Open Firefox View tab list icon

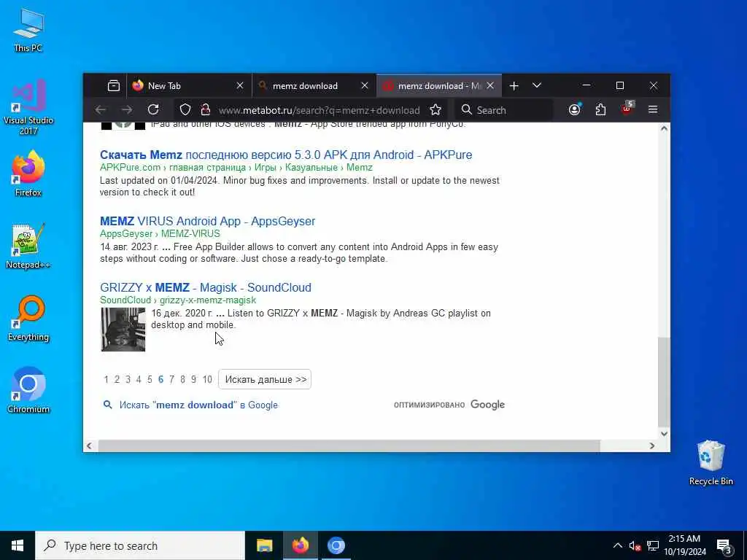[113, 86]
